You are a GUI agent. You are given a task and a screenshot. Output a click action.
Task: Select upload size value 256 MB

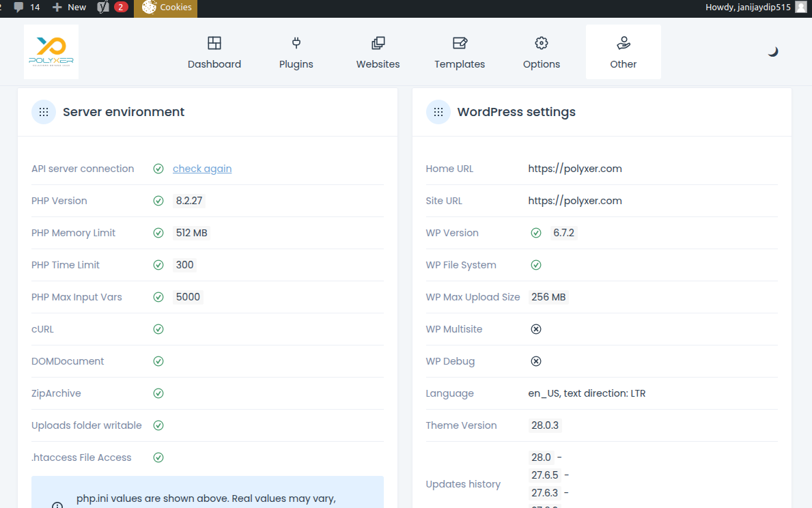548,297
